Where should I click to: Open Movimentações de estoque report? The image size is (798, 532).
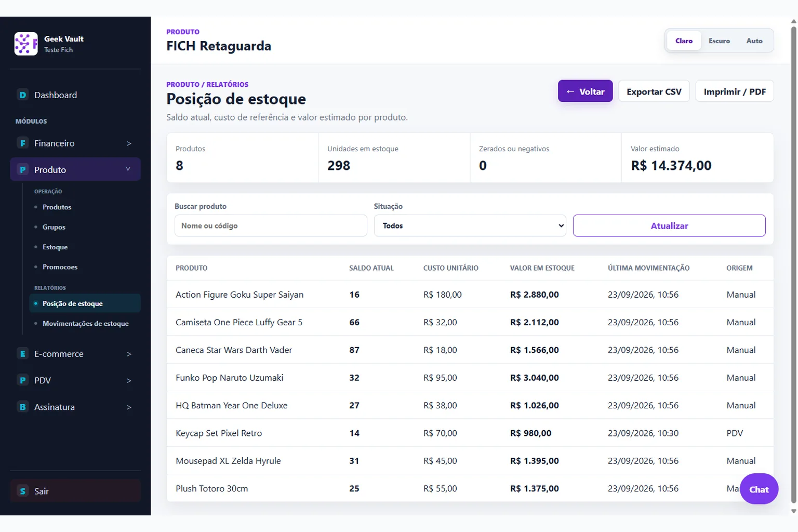tap(86, 323)
